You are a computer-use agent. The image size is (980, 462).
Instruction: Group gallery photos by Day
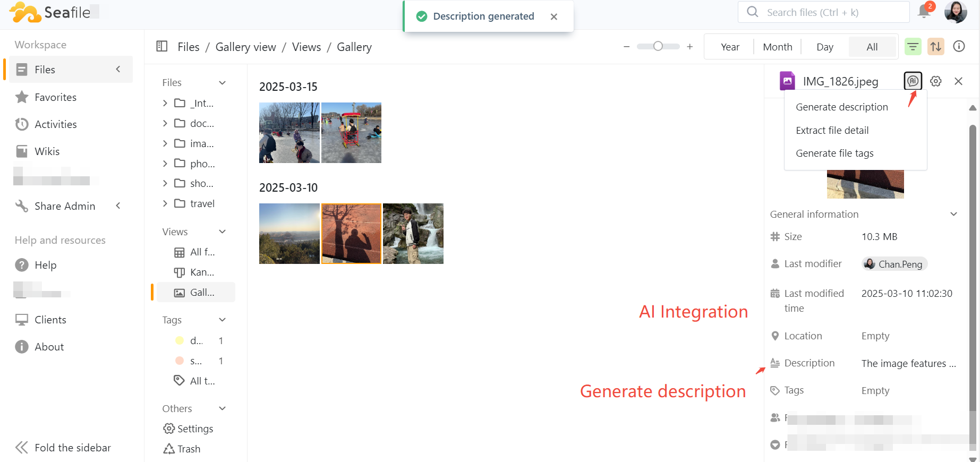pos(824,47)
